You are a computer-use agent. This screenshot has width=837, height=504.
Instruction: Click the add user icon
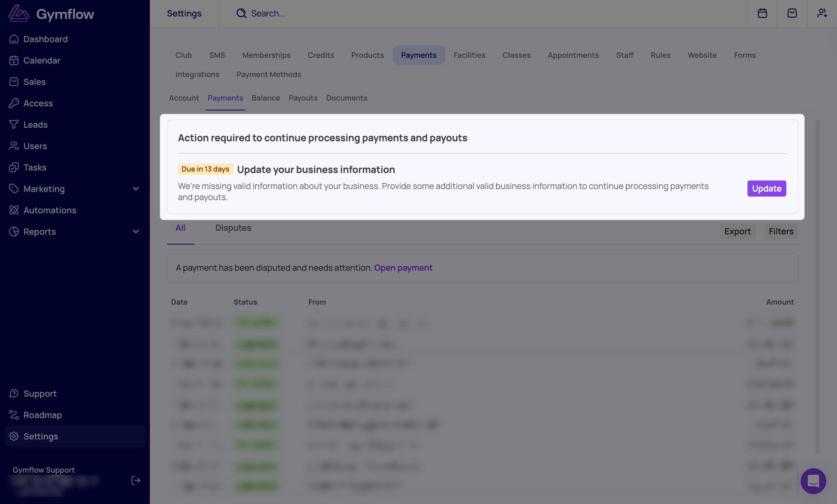click(822, 13)
